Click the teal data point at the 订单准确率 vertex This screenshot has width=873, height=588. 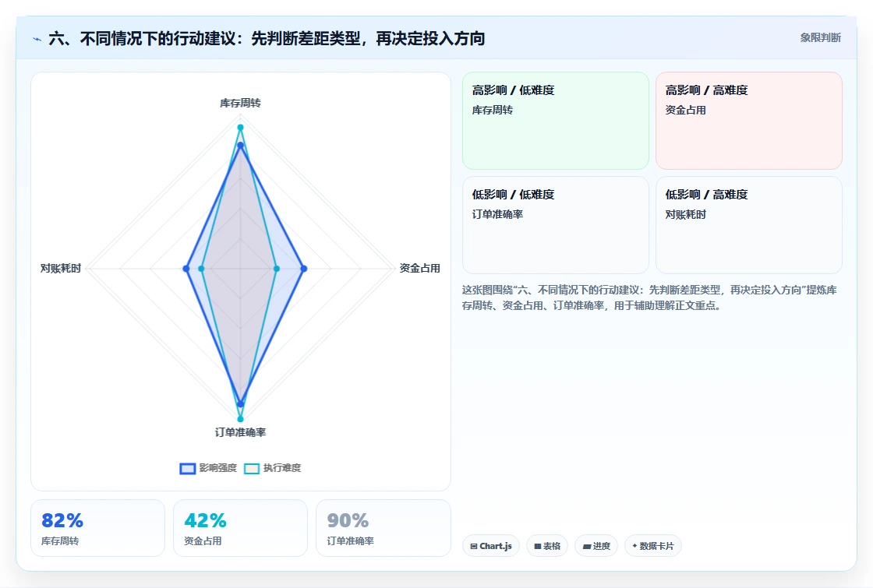tap(241, 419)
